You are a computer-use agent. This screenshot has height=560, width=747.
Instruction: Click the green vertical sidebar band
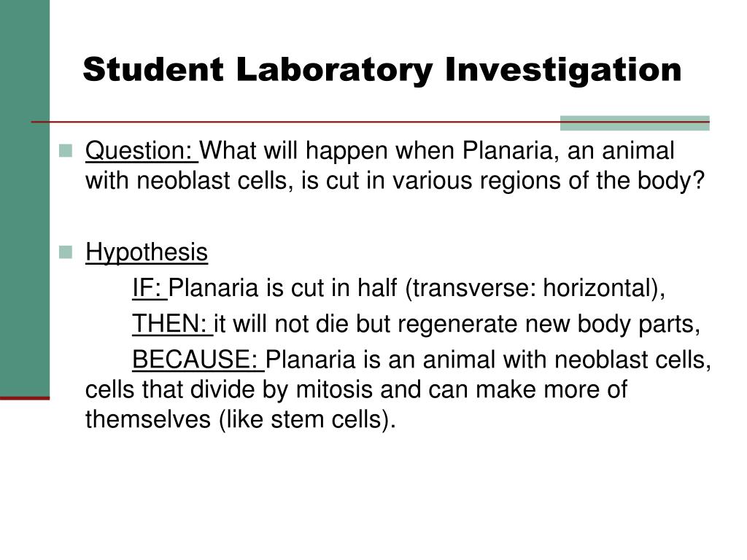(x=25, y=198)
